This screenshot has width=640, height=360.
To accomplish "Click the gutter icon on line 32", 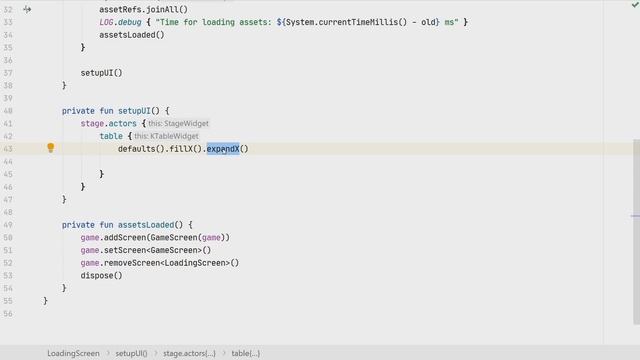I will tap(27, 9).
